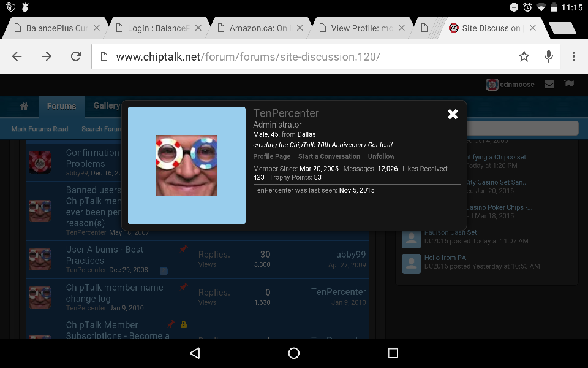Click Start a Conversation link
The height and width of the screenshot is (368, 588).
[329, 156]
